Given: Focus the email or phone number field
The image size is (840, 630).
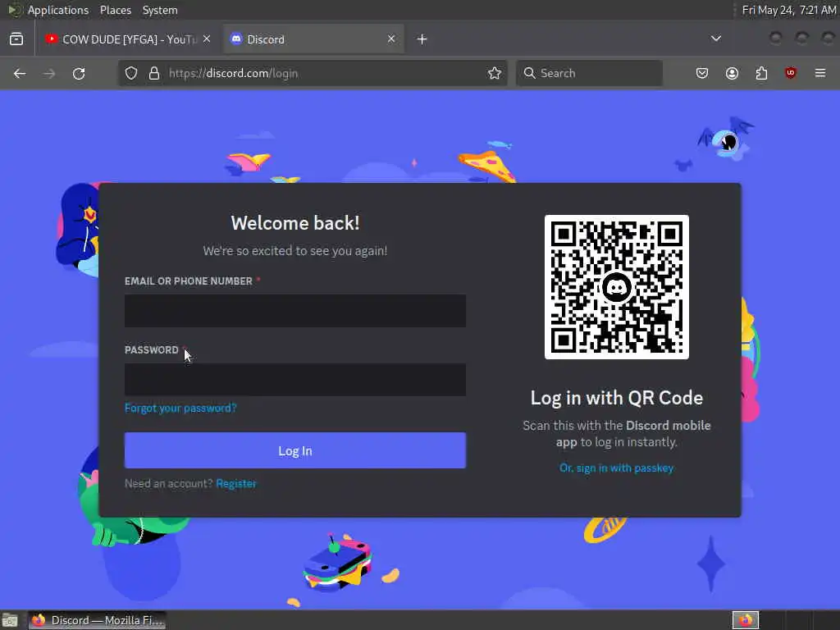Looking at the screenshot, I should [x=295, y=311].
